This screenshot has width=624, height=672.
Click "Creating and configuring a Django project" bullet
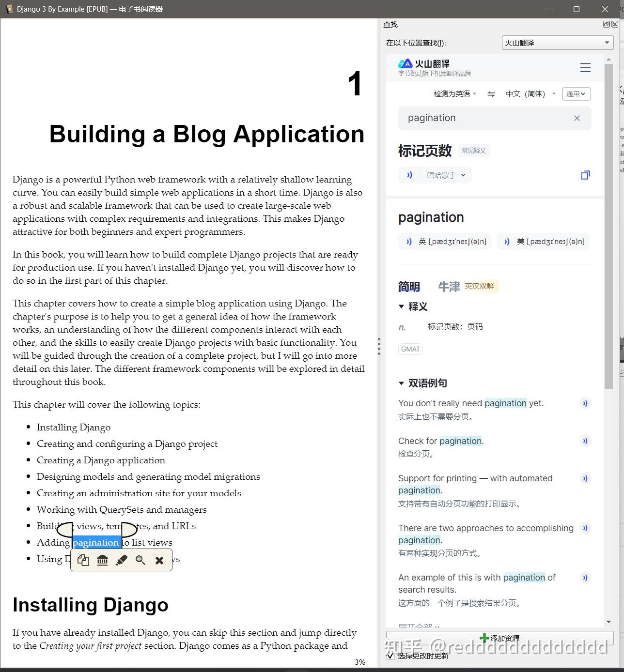point(127,443)
